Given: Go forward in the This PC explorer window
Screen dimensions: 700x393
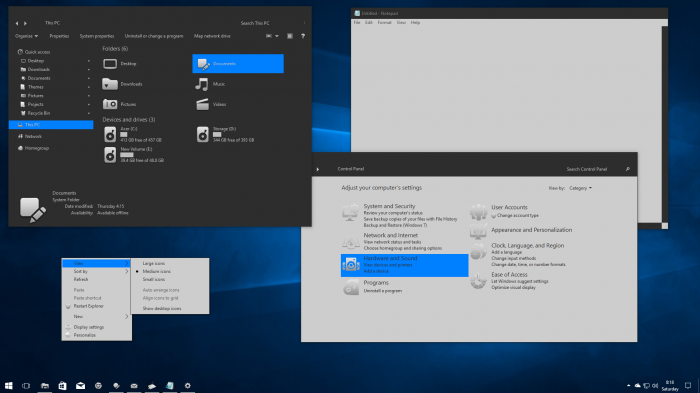Looking at the screenshot, I should point(25,23).
